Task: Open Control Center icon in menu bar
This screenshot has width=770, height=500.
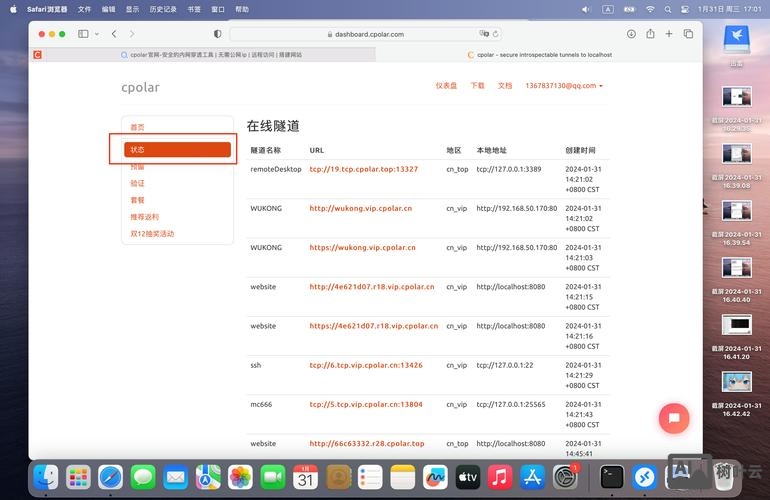Action: tap(685, 9)
